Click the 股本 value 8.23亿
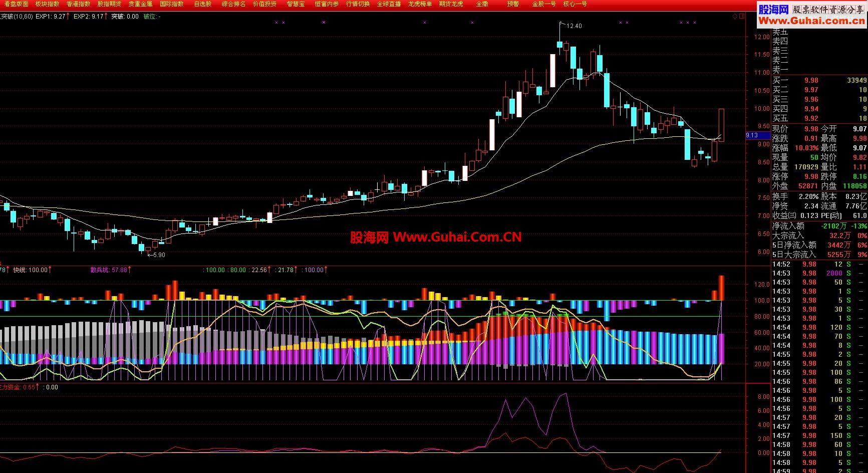 856,196
